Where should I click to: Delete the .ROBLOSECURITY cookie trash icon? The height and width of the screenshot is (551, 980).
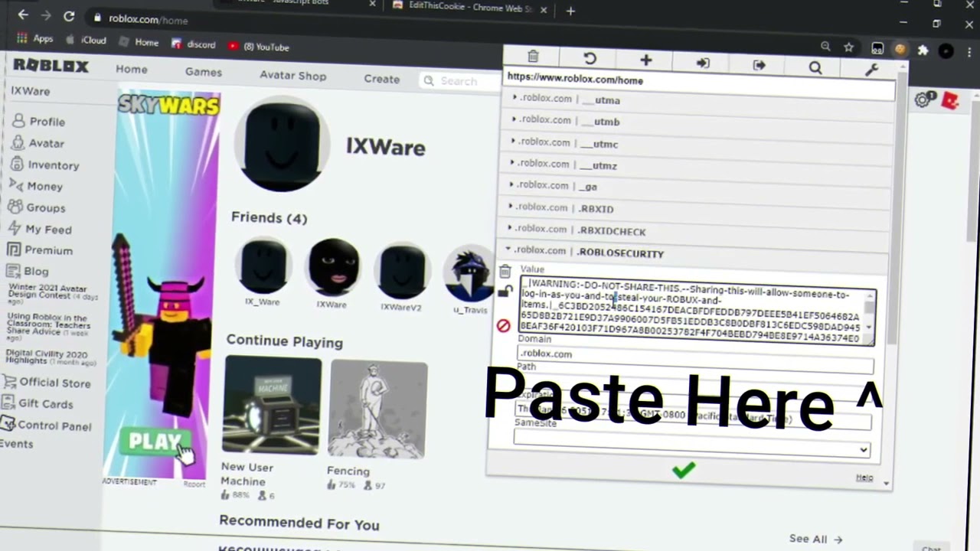pos(505,272)
